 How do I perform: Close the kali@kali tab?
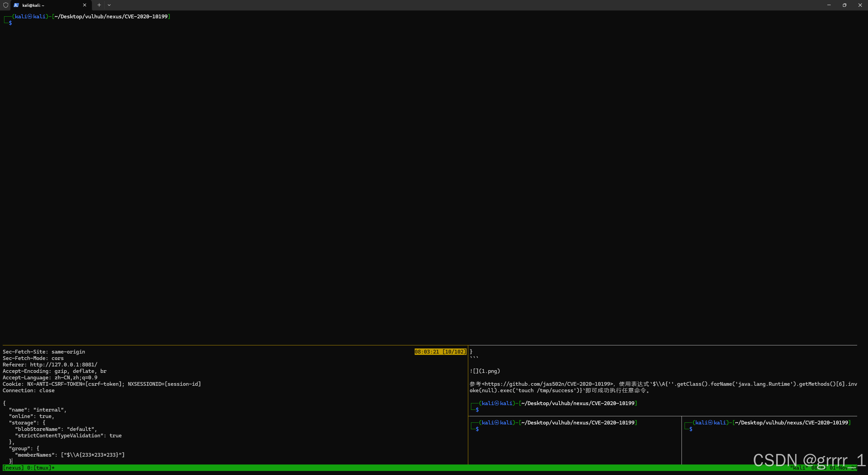click(x=84, y=5)
